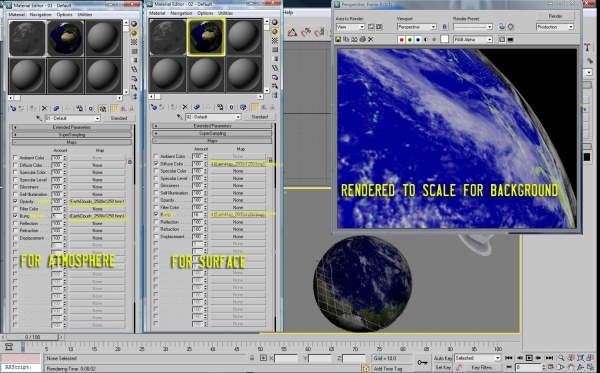Open Utilities menu in Material Editor 01
Image resolution: width=600 pixels, height=373 pixels.
[x=85, y=15]
